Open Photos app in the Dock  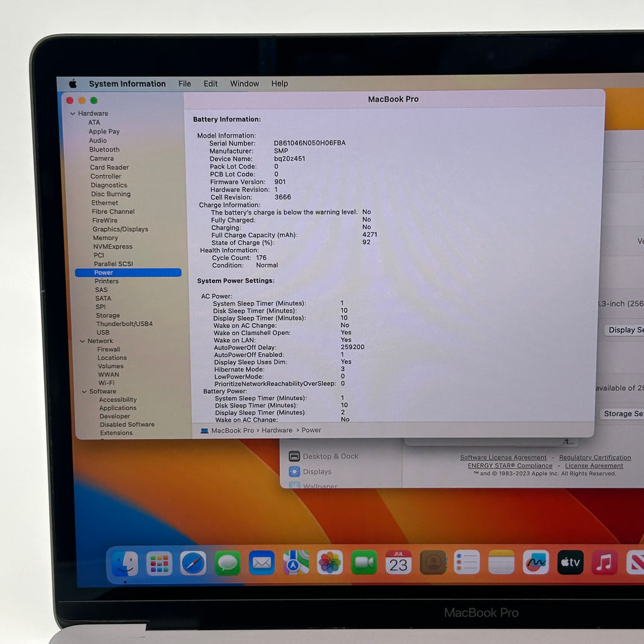pyautogui.click(x=330, y=562)
